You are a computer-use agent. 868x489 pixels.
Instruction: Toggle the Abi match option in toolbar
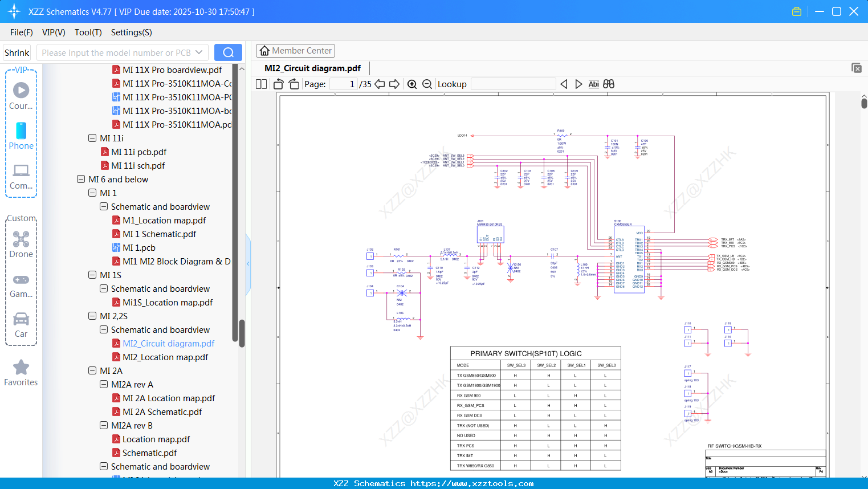point(594,84)
